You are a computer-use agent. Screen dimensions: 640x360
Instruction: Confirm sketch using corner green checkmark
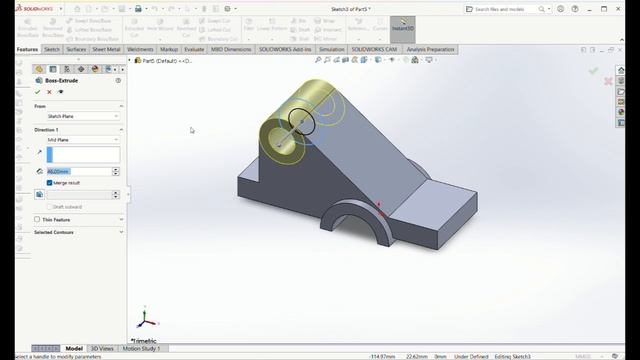(x=593, y=71)
